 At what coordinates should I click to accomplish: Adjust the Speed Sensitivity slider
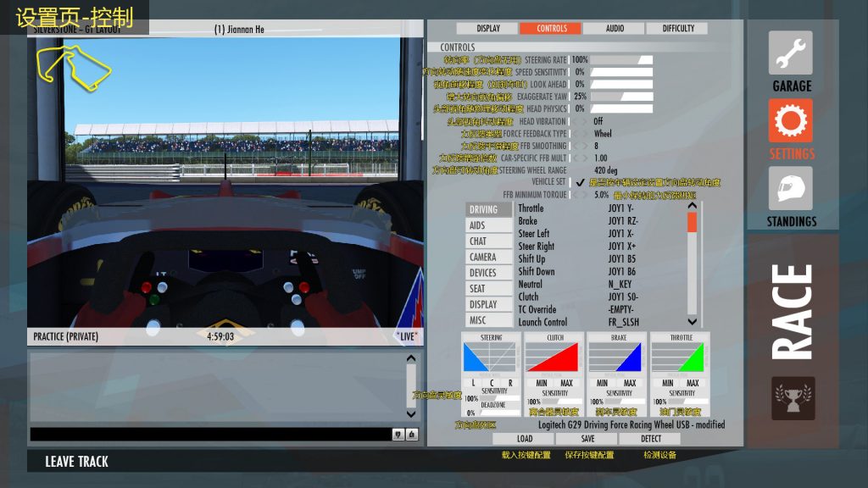pos(621,72)
